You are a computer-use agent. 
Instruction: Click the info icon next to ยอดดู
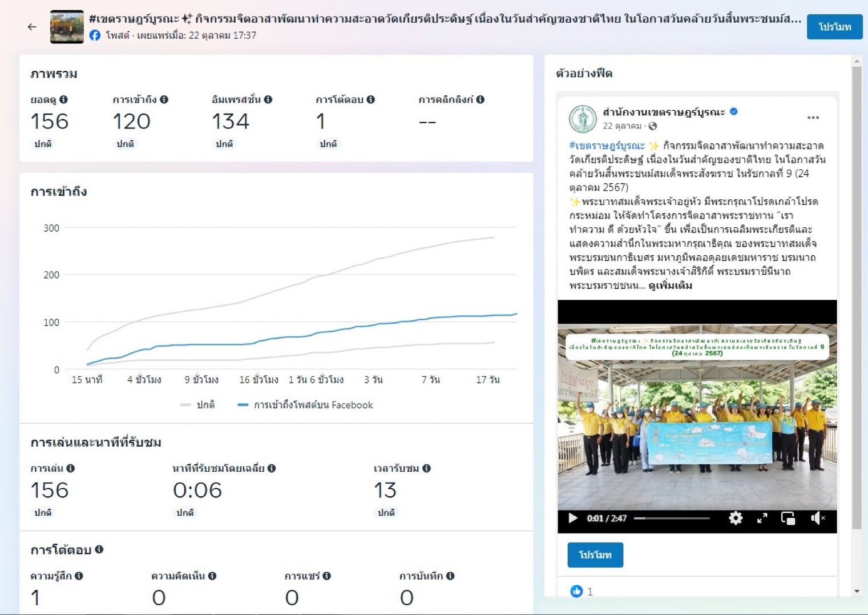(x=63, y=99)
